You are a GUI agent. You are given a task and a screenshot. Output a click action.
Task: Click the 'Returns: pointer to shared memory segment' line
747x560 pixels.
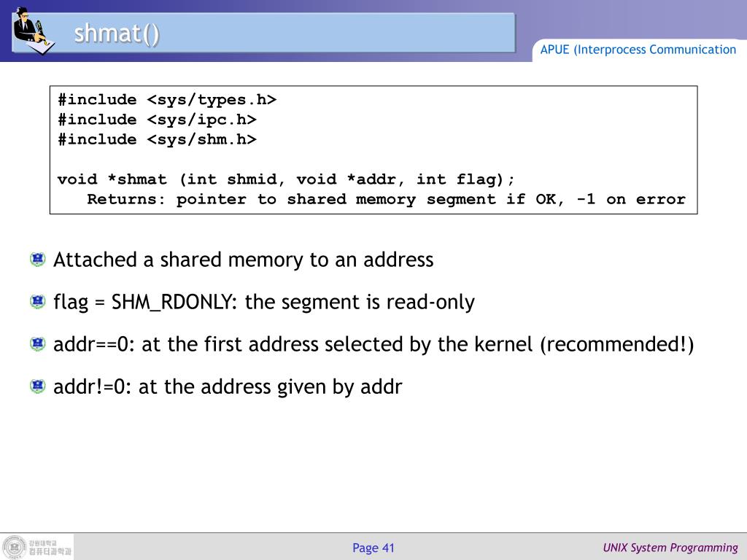coord(386,199)
